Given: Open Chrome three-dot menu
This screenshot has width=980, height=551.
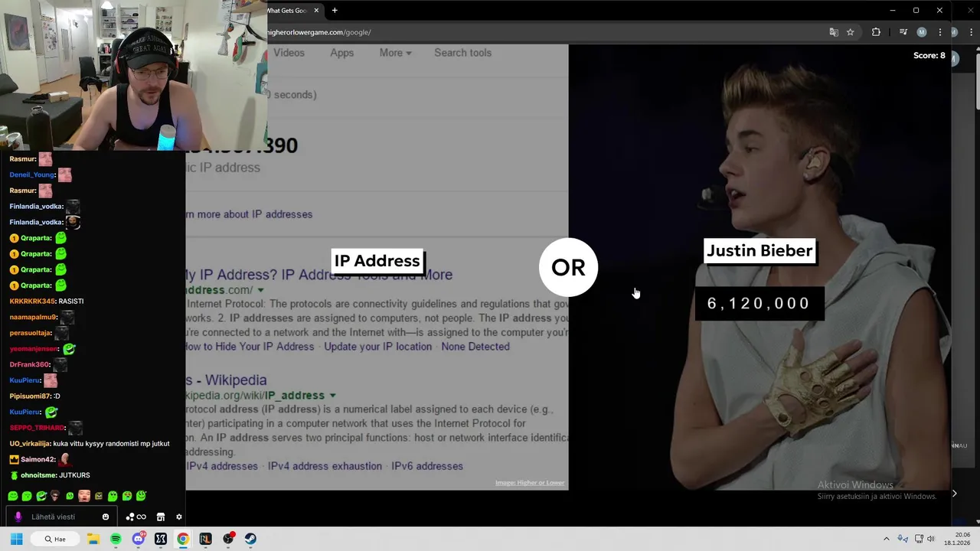Looking at the screenshot, I should [940, 32].
